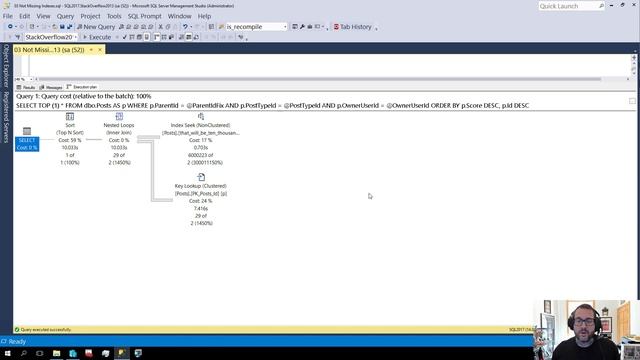Click SSMS icon in the taskbar
Viewport: 640px width, 360px height.
[x=122, y=353]
